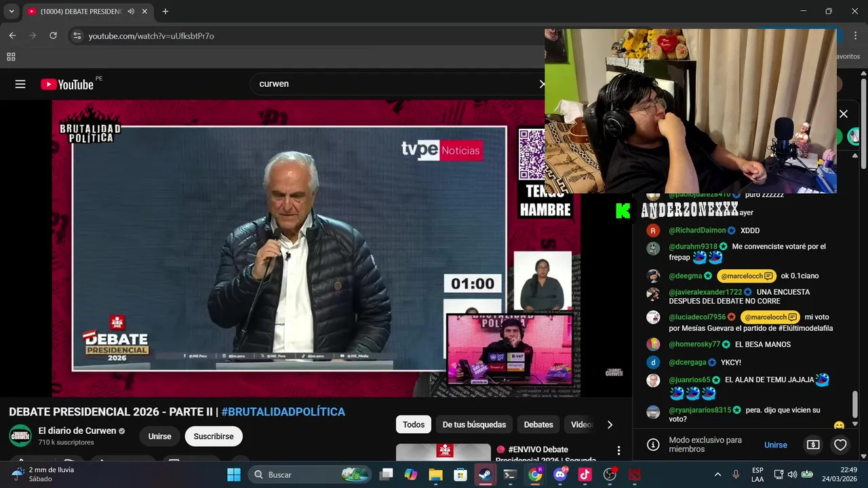Click @javieralexander1722 username in chat

point(705,292)
